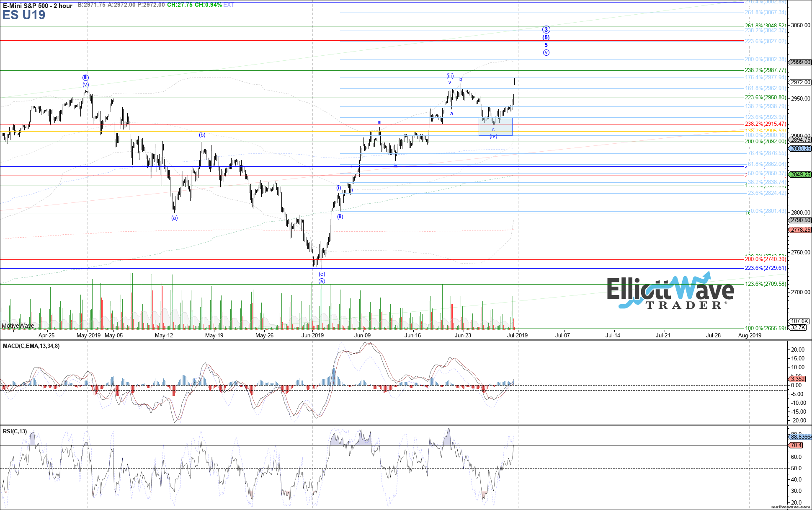The height and width of the screenshot is (510, 812).
Task: Select the 0.0%(2801.43) retracement label
Action: point(768,211)
